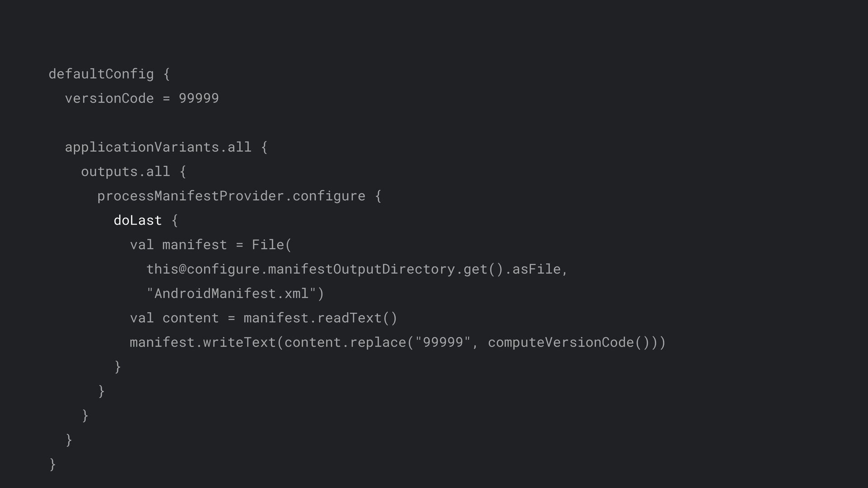
Task: Click the versionCode property name
Action: tap(109, 99)
